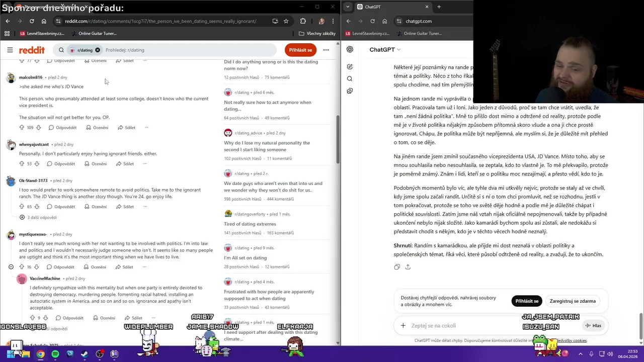Share malcolm816's comment
This screenshot has width=644, height=362.
pos(126,127)
